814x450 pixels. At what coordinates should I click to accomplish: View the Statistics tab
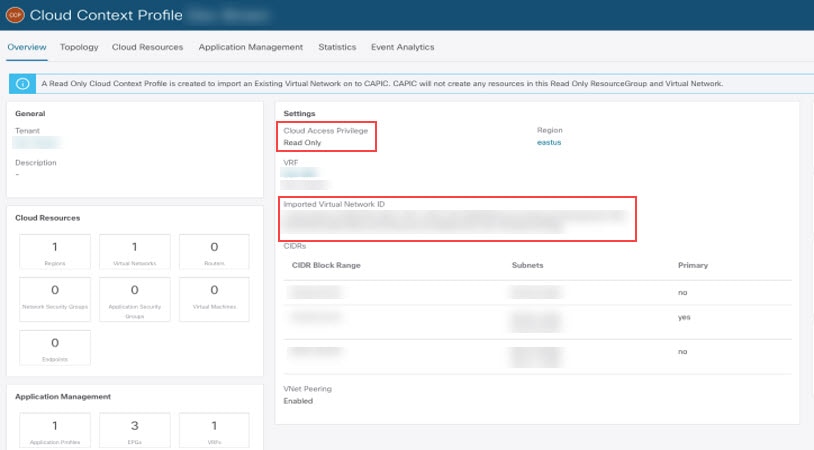coord(337,47)
